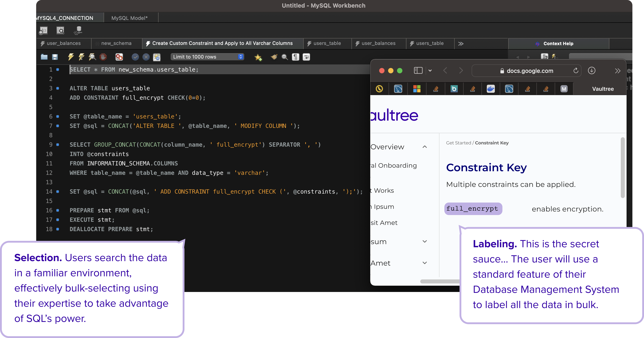644x338 pixels.
Task: Save the script using the floppy disk icon
Action: [55, 57]
